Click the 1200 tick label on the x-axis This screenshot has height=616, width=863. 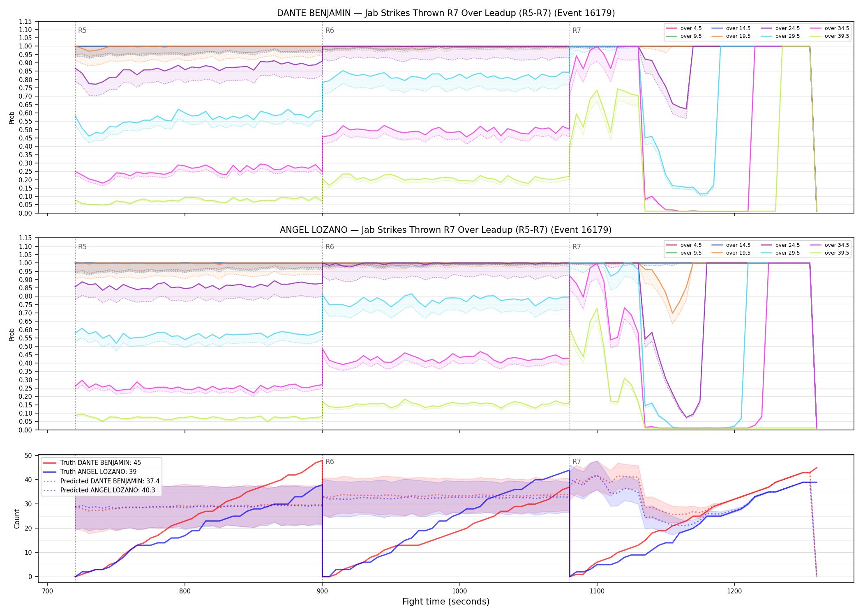[x=734, y=591]
